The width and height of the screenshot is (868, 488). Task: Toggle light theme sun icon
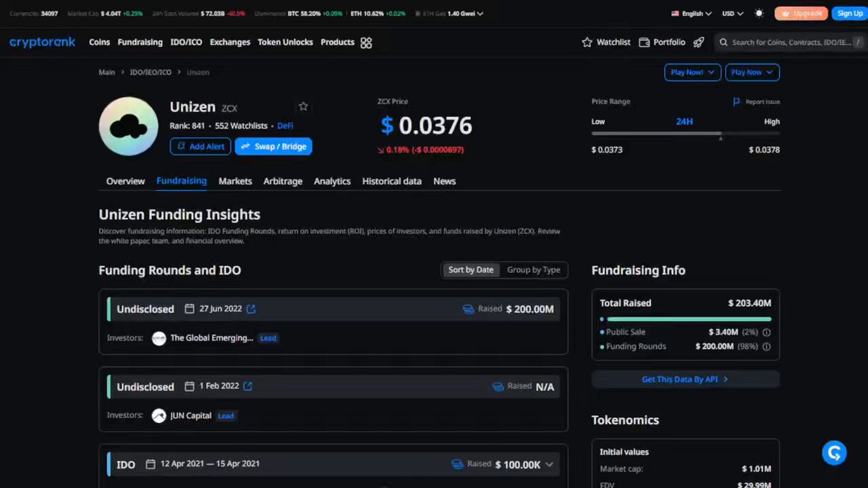click(759, 13)
